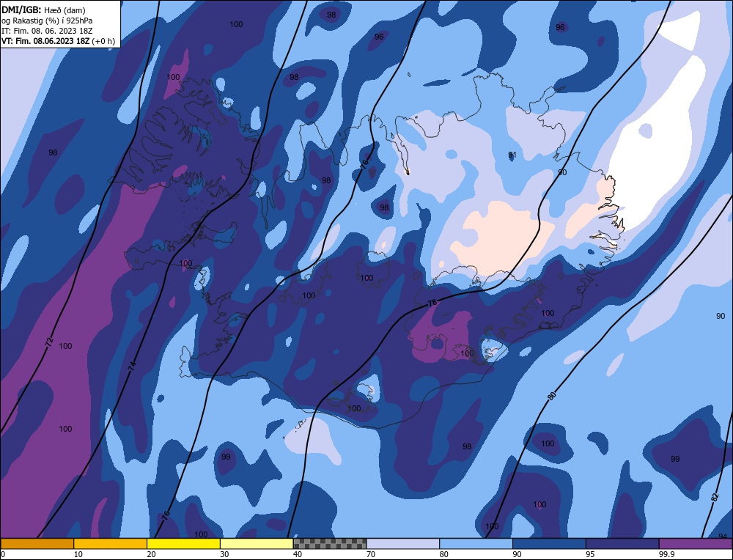Click the legend tick label "20"
The image size is (733, 560).
point(152,554)
